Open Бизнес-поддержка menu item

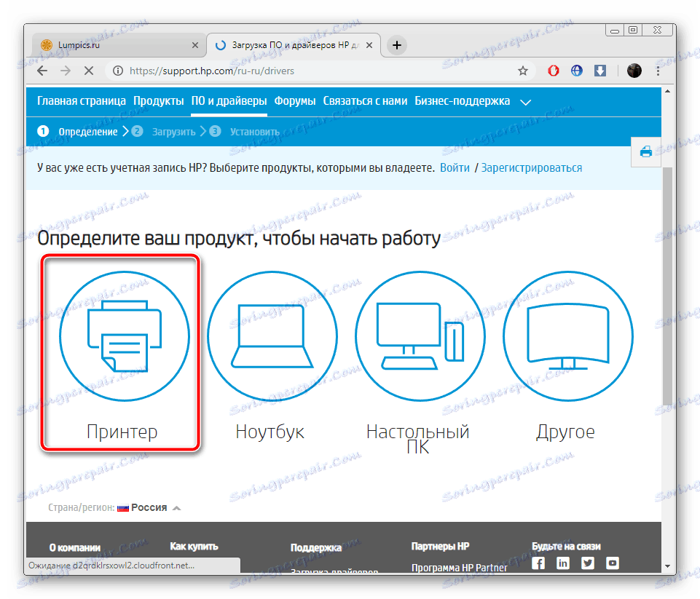pyautogui.click(x=462, y=101)
